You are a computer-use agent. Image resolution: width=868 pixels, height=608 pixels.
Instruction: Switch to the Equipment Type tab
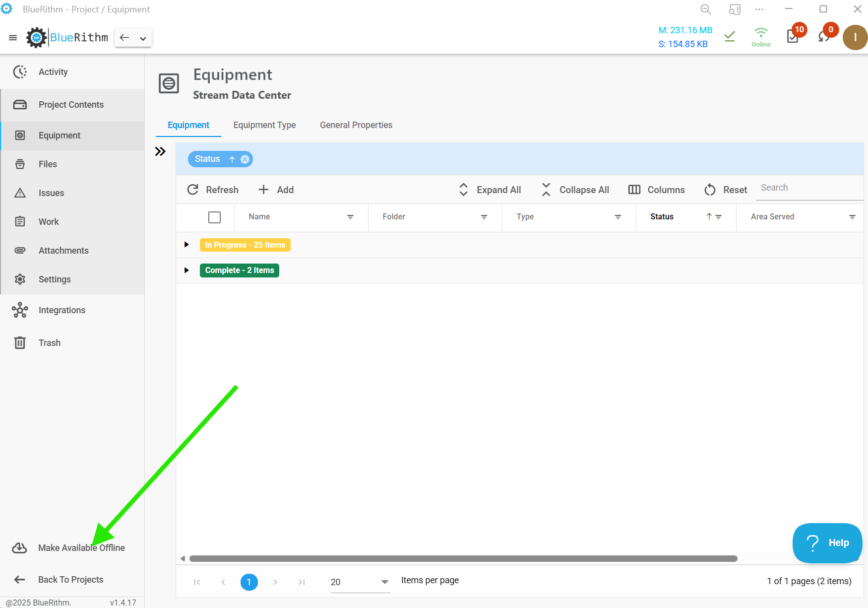(264, 125)
